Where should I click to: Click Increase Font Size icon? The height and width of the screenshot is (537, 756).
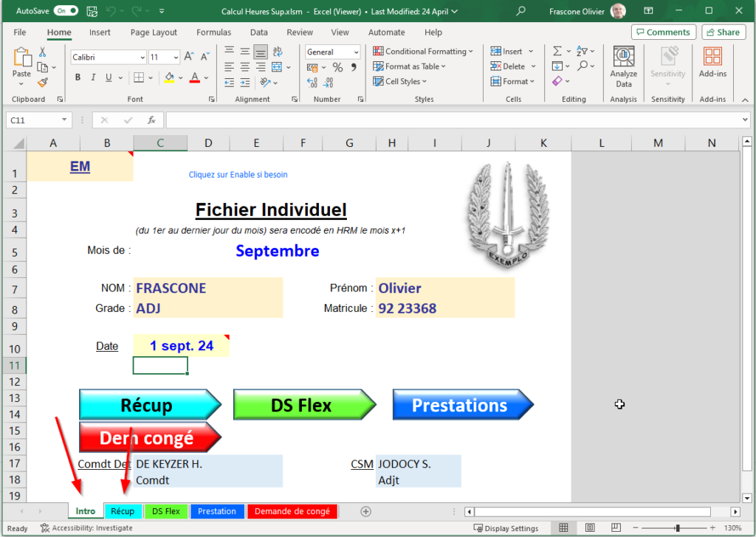(x=189, y=57)
